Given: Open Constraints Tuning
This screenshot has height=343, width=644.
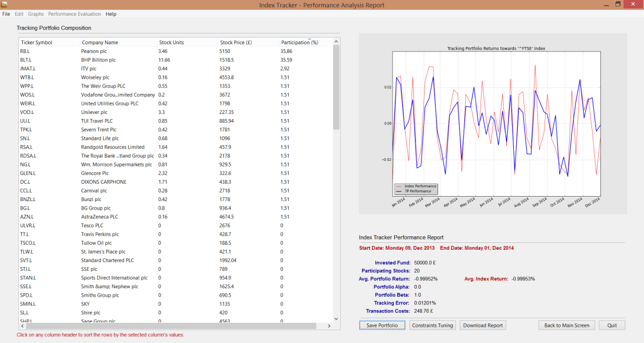Looking at the screenshot, I should pos(432,325).
